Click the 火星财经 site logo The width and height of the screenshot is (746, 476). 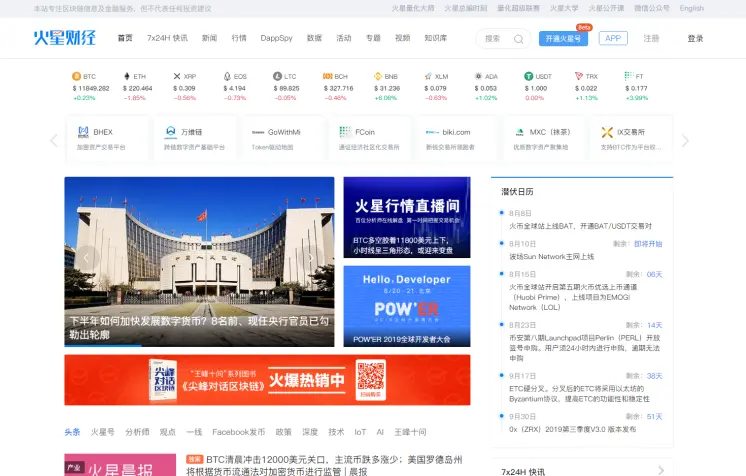(65, 38)
